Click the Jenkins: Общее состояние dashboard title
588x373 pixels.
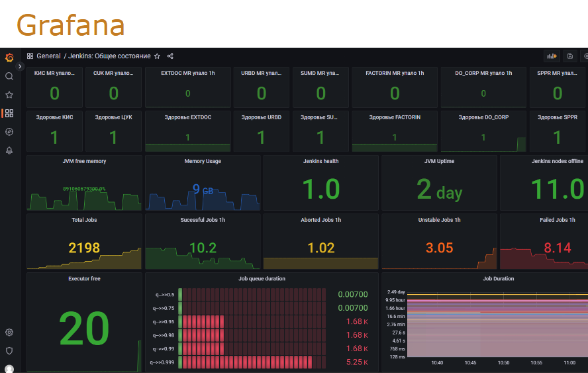coord(109,56)
